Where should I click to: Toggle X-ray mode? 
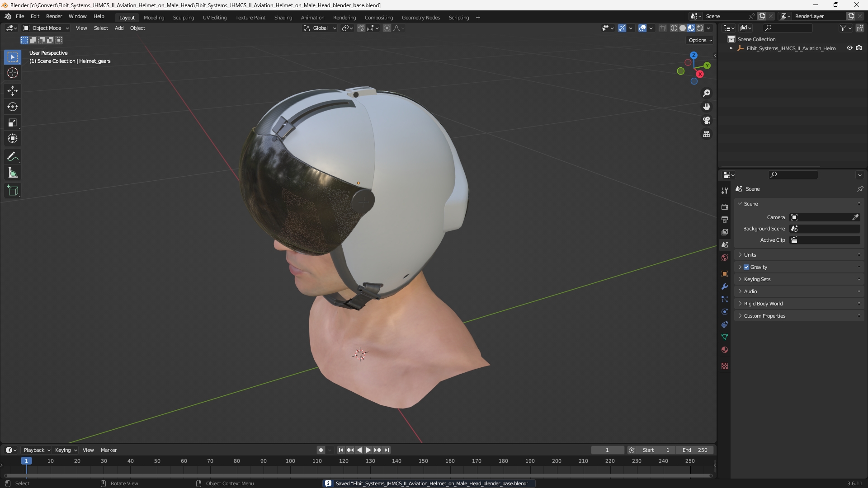663,28
